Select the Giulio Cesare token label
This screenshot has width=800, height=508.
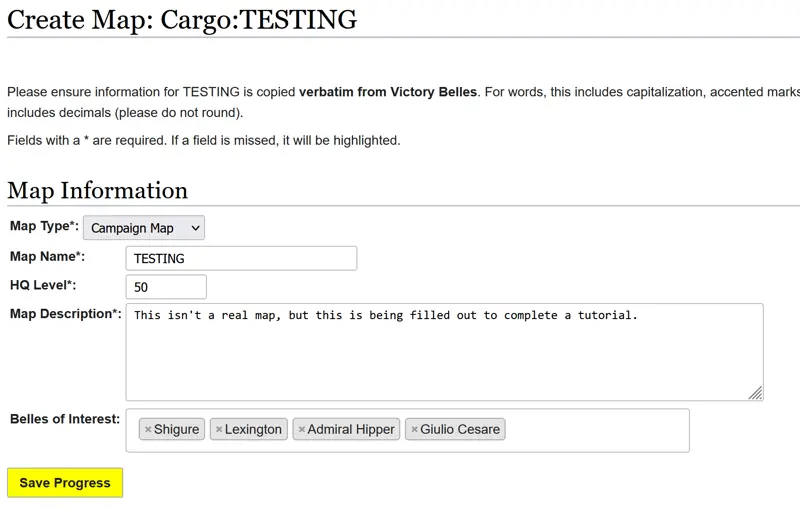pyautogui.click(x=460, y=430)
